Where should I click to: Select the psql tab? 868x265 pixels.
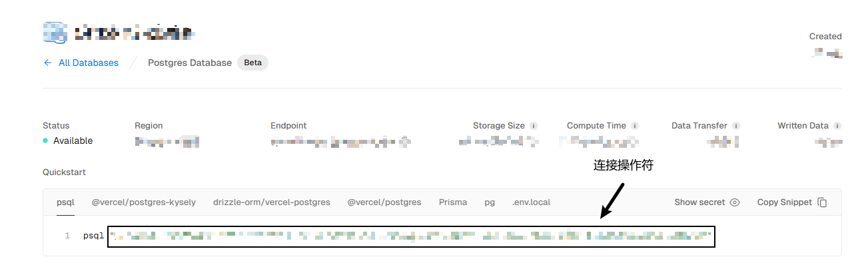pos(65,202)
